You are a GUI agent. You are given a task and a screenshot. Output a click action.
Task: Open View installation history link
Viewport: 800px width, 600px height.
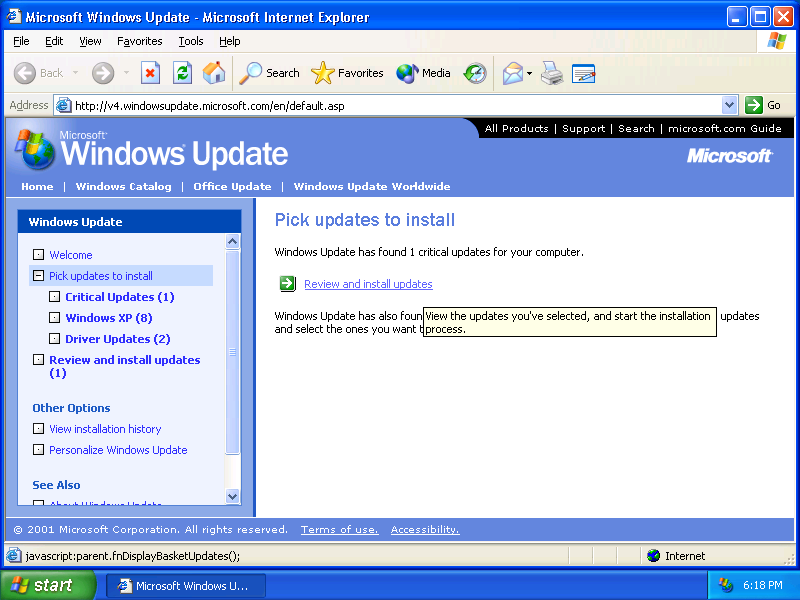pos(105,429)
